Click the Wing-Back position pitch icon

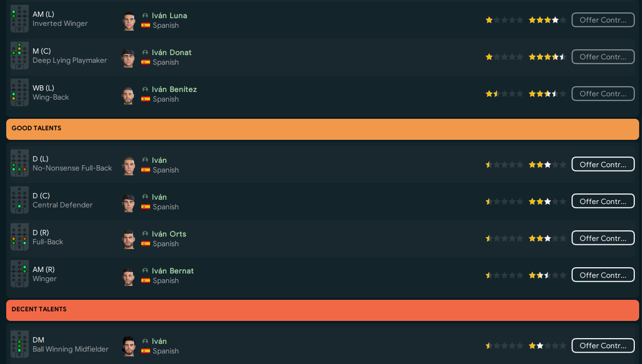[20, 93]
